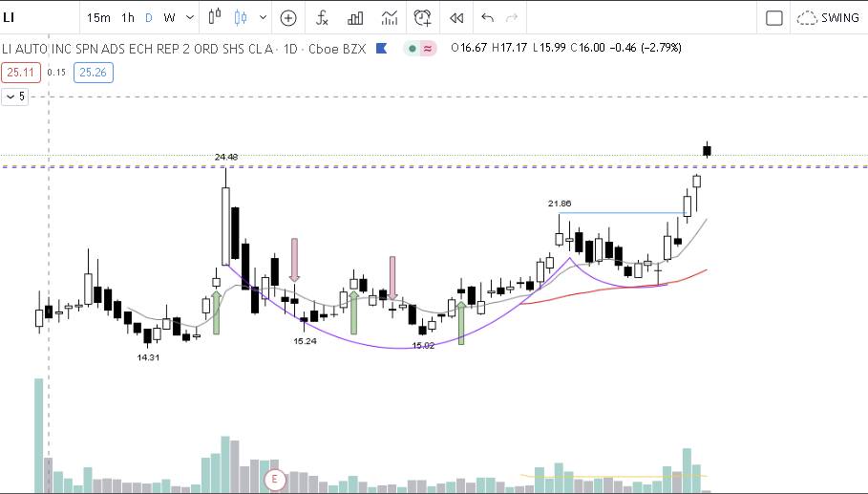Toggle the green market status dot
Viewport: 868px width, 494px height.
[412, 49]
